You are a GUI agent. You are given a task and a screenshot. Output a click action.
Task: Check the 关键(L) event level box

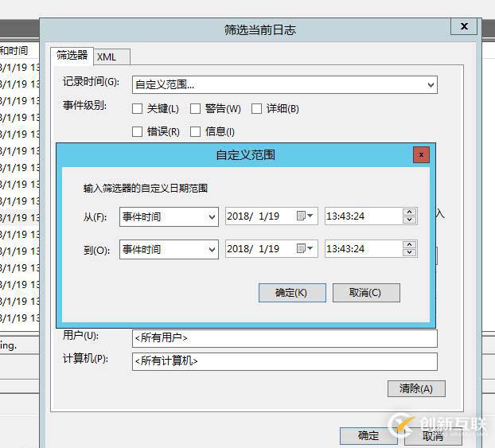(x=137, y=108)
